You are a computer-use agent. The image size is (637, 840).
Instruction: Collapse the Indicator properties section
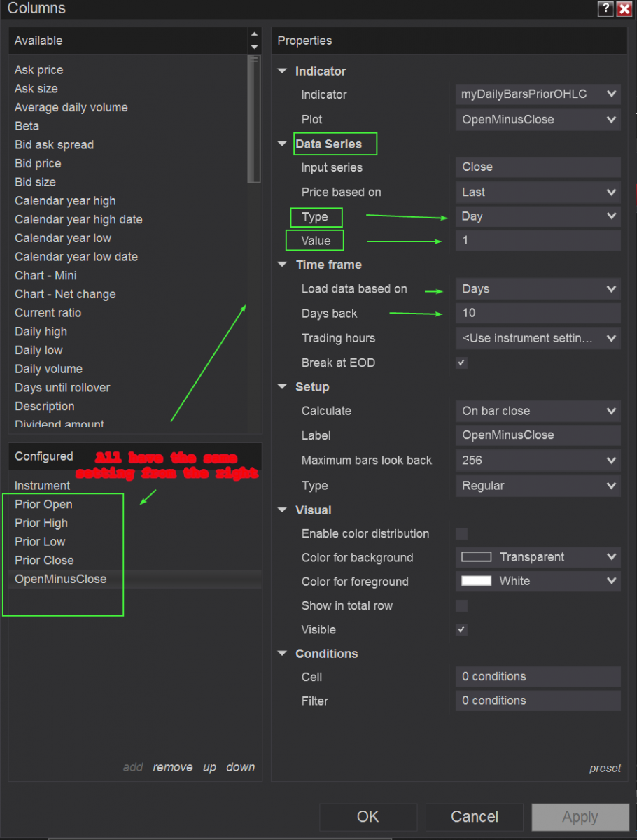click(282, 71)
